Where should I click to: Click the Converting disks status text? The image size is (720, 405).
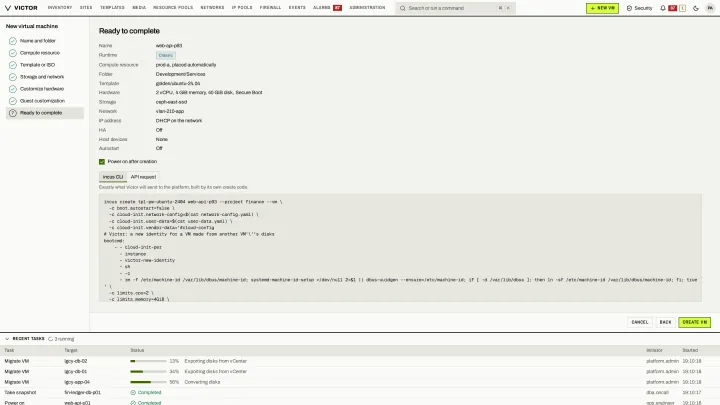point(202,382)
